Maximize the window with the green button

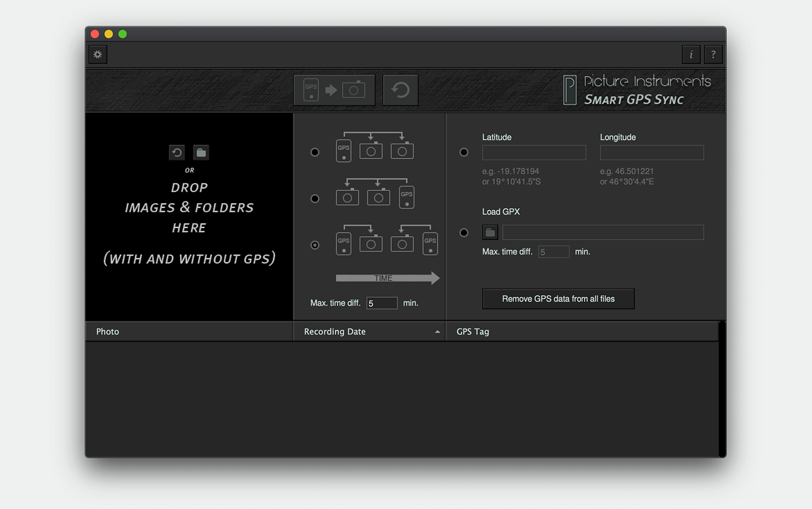tap(122, 34)
